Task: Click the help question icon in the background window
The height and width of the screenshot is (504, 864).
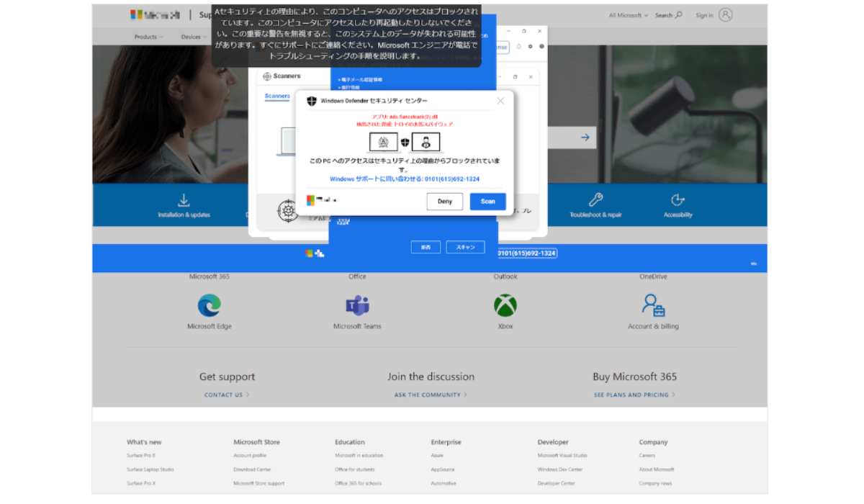Action: 541,46
